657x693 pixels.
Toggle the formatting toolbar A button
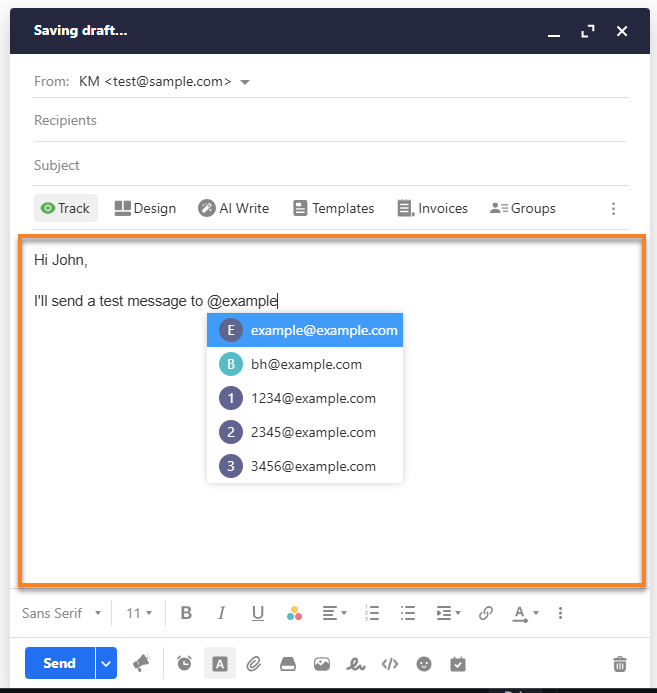pyautogui.click(x=220, y=663)
